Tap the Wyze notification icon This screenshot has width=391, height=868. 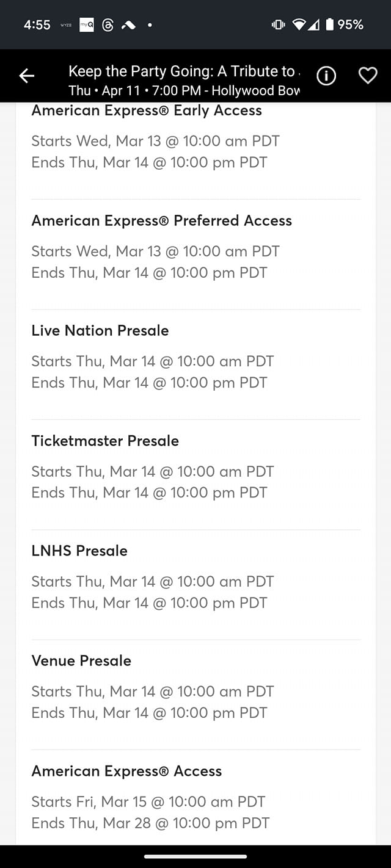(x=67, y=25)
